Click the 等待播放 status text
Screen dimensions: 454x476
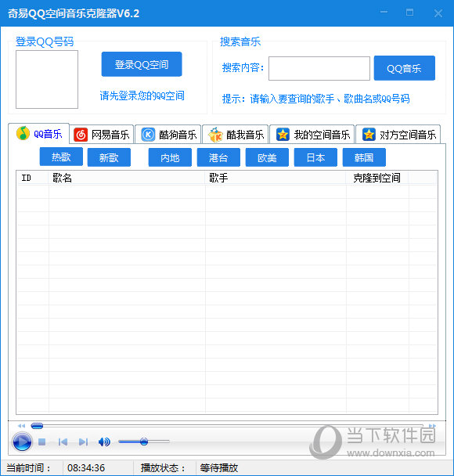[219, 468]
